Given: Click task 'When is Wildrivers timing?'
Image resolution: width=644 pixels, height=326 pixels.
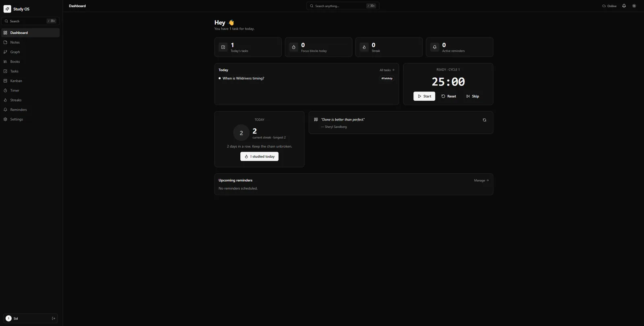Looking at the screenshot, I should pyautogui.click(x=244, y=79).
